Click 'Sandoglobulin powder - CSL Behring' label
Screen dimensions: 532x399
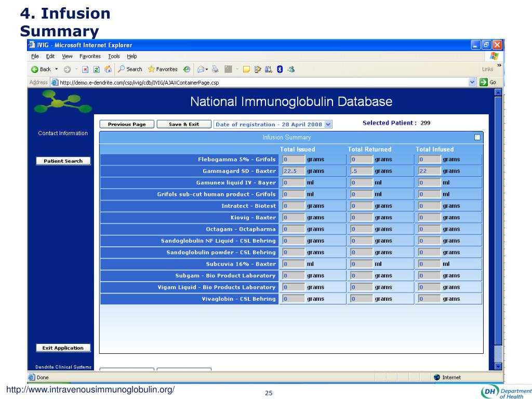coord(221,252)
